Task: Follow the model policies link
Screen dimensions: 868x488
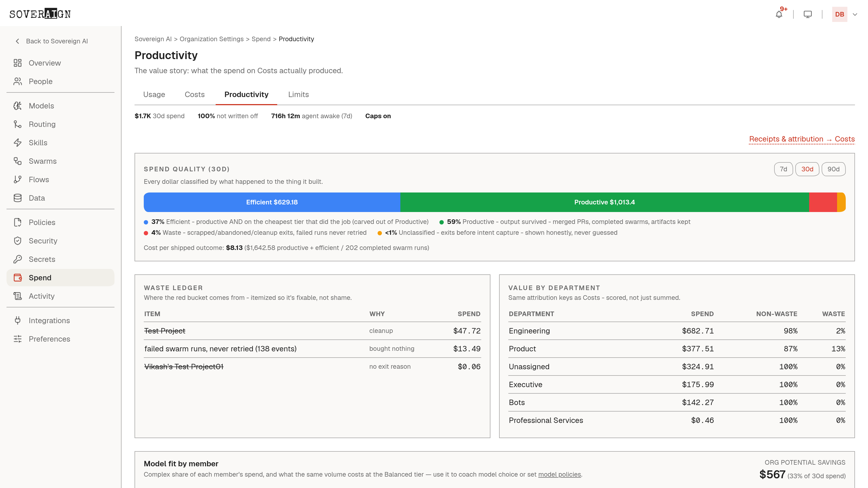Action: click(x=559, y=474)
